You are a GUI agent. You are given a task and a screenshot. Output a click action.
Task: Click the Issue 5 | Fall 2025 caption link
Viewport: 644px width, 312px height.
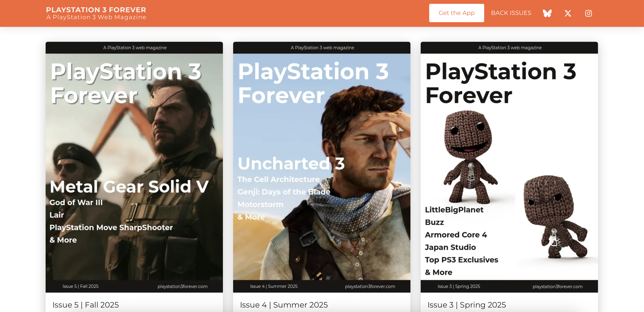85,305
